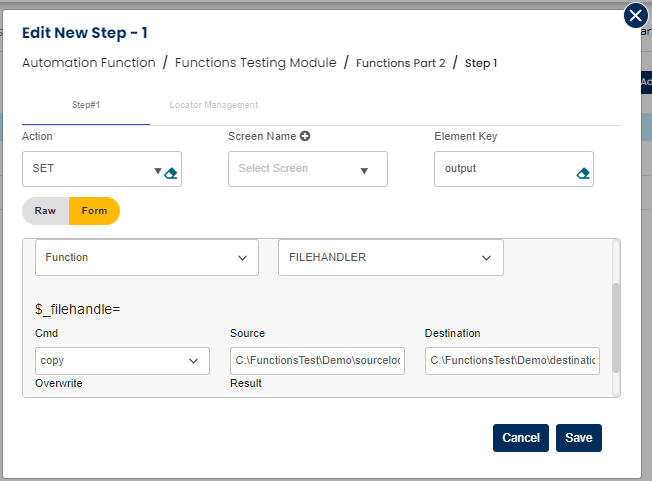Expand the Cmd copy dropdown

tap(121, 360)
